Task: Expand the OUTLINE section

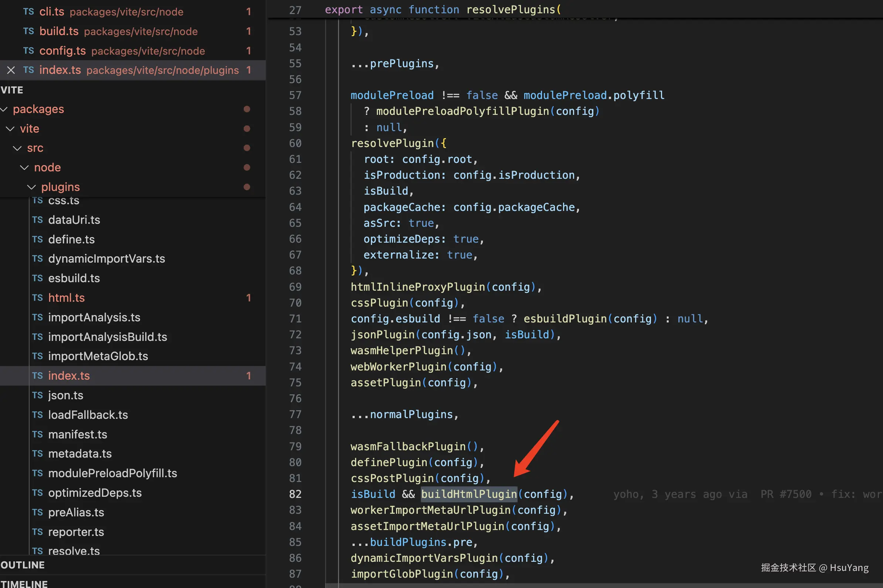Action: pyautogui.click(x=23, y=565)
